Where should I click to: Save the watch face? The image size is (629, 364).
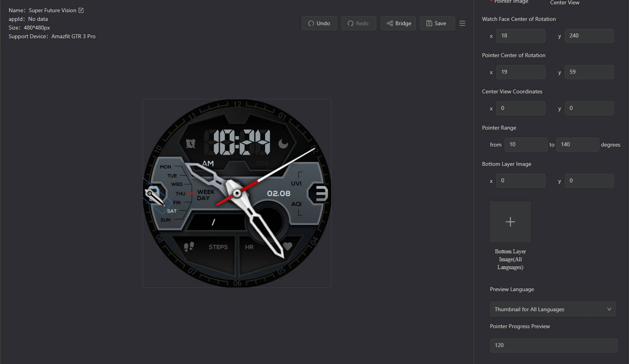tap(437, 23)
